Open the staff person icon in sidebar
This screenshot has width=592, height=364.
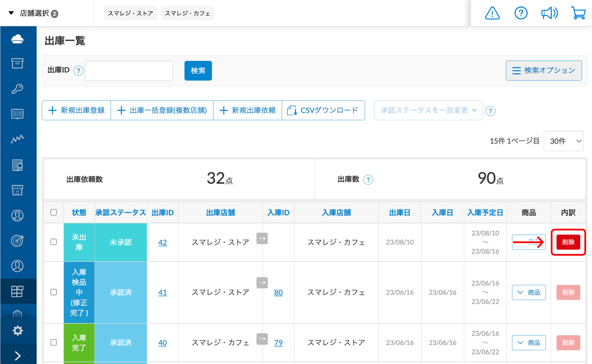click(x=17, y=216)
